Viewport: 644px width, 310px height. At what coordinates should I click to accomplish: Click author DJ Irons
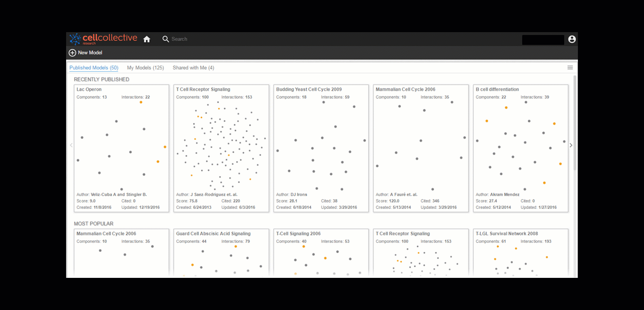[299, 195]
